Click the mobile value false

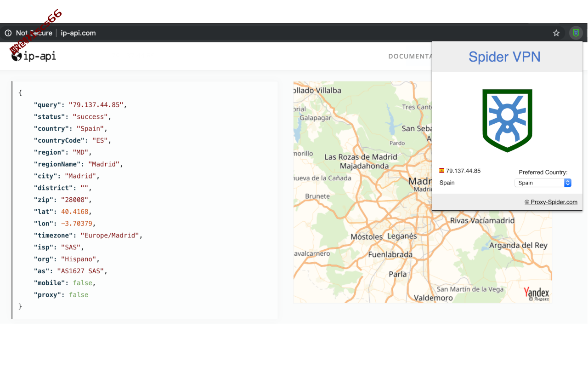point(82,283)
